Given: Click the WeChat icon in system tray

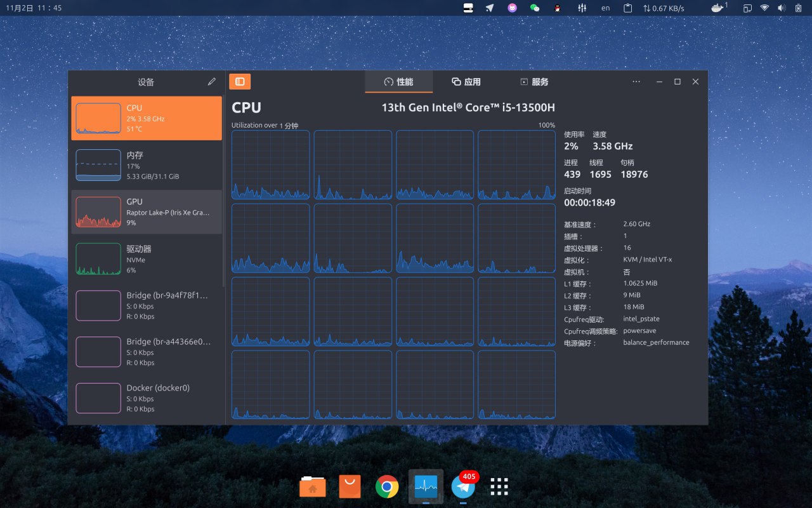Looking at the screenshot, I should pyautogui.click(x=535, y=8).
